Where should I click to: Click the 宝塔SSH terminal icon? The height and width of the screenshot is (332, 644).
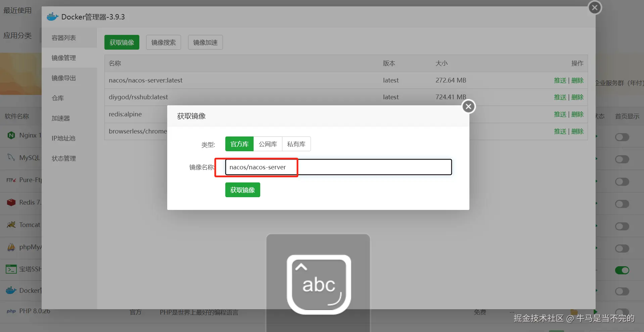[x=11, y=269]
